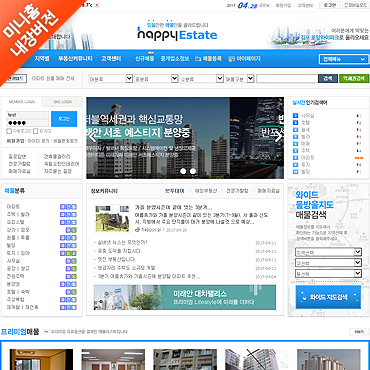Go to previous banner slide arrow
This screenshot has width=370, height=370.
click(91, 137)
